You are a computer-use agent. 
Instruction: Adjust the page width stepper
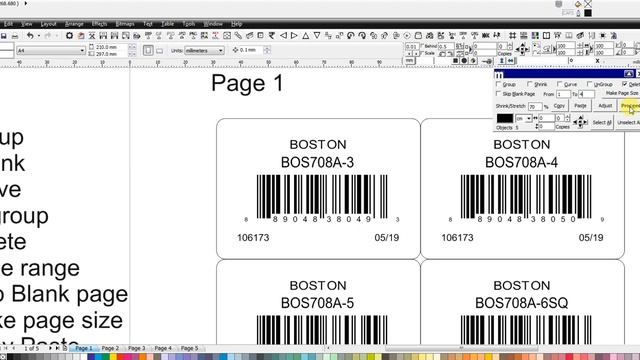pos(132,47)
